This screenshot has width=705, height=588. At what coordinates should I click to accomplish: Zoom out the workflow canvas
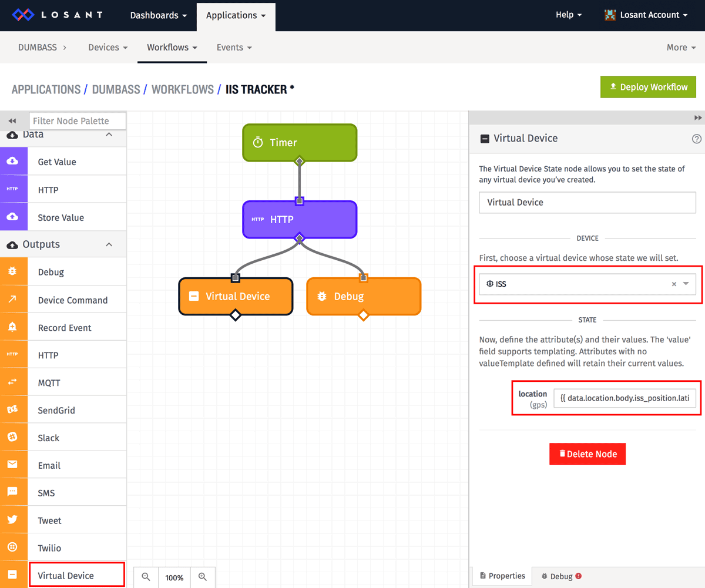146,577
